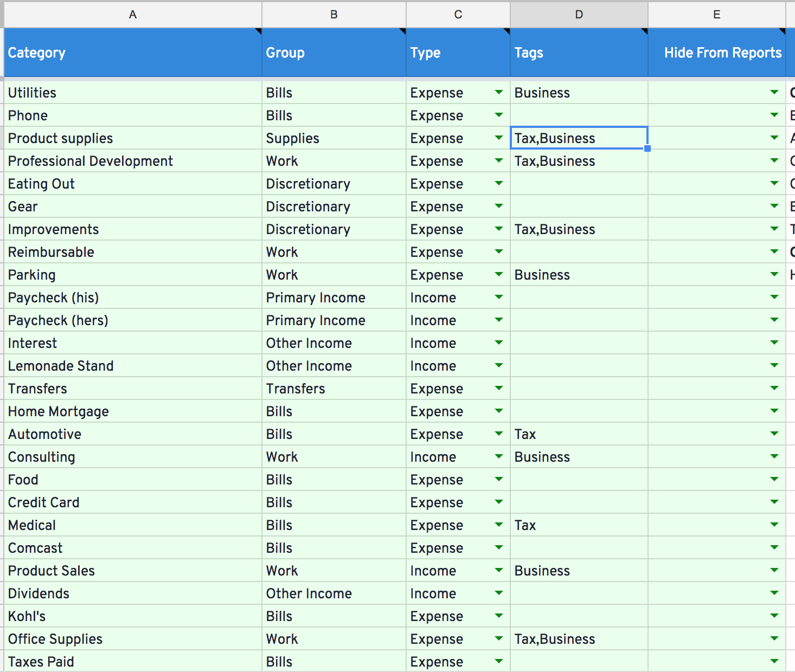Expand Hide From Reports dropdown for Phone

point(774,115)
